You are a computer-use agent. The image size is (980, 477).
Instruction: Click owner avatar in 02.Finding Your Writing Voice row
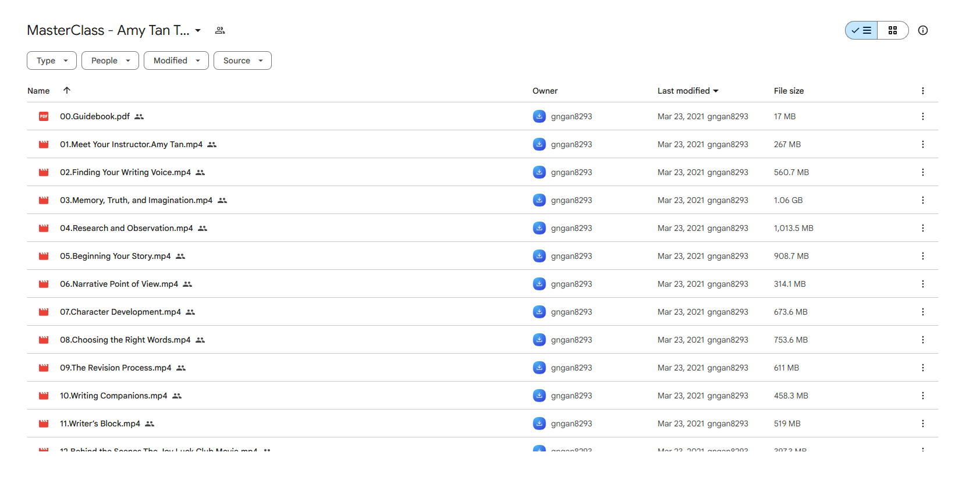(x=539, y=172)
